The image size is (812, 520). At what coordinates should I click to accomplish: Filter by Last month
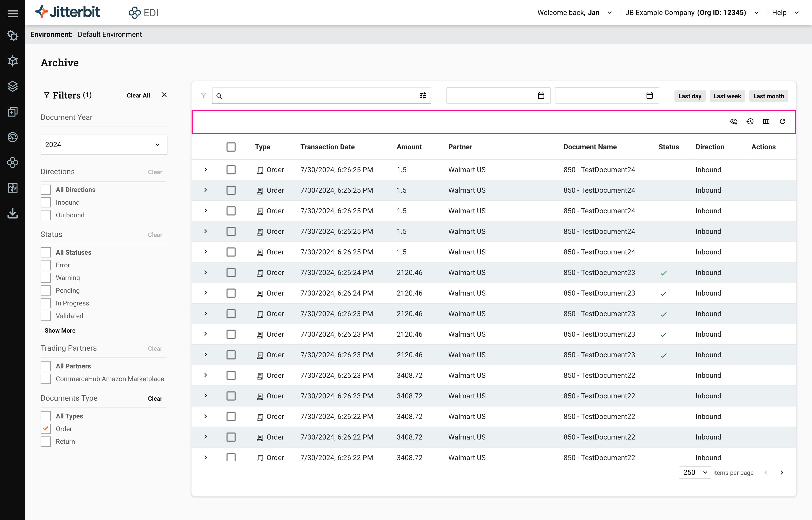pos(769,96)
